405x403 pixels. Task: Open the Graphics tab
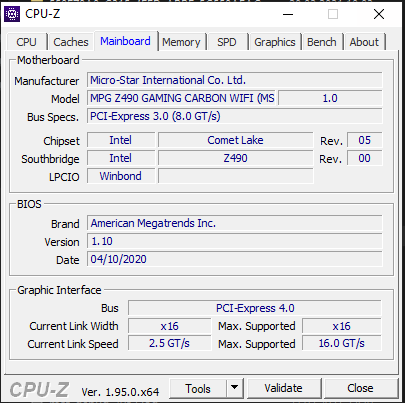pos(275,42)
